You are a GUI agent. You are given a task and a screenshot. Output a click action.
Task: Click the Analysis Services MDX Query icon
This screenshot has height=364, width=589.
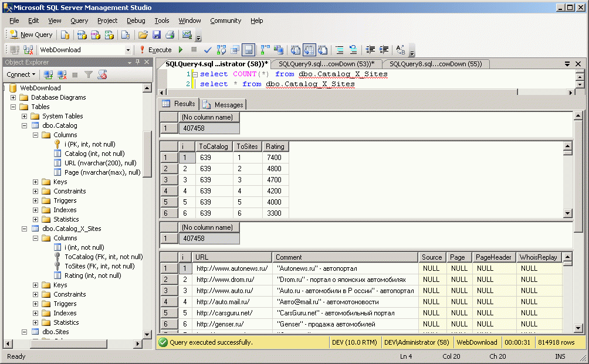82,35
